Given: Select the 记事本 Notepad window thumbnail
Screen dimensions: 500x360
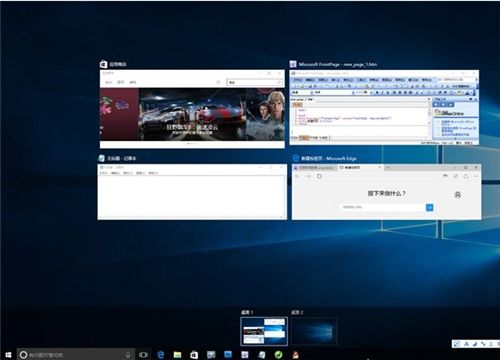Looking at the screenshot, I should [x=192, y=192].
